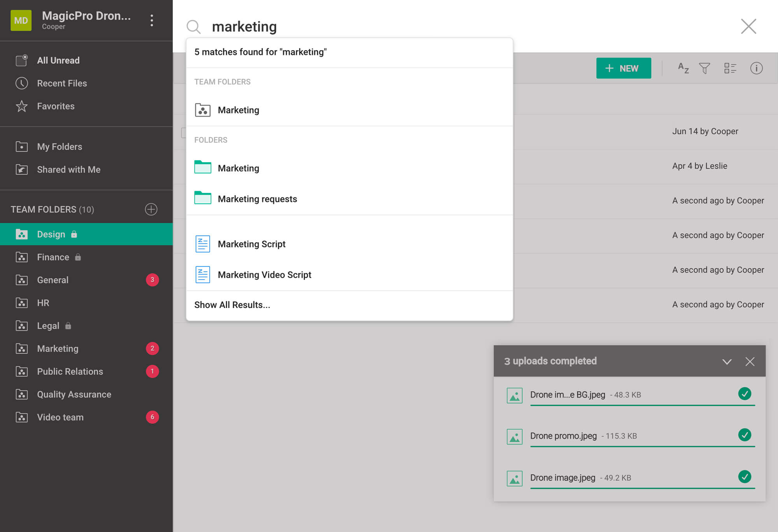Open the workspace options three-dot menu
This screenshot has height=532, width=778.
pos(152,21)
